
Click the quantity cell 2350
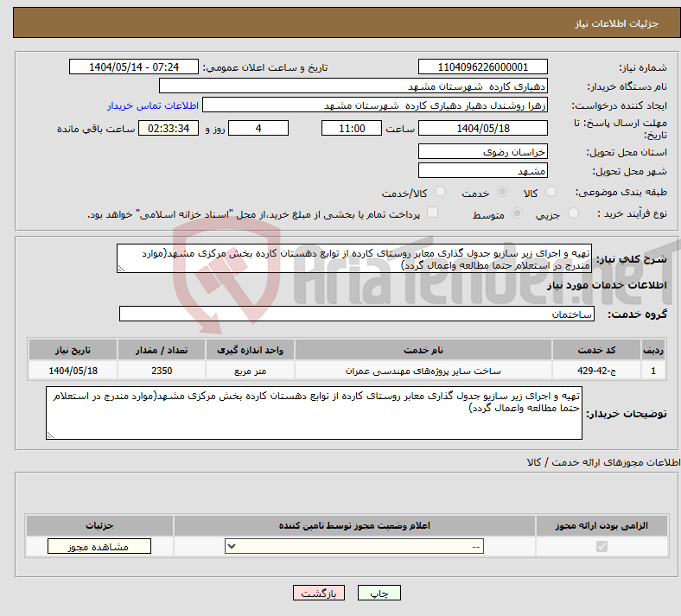click(x=161, y=371)
